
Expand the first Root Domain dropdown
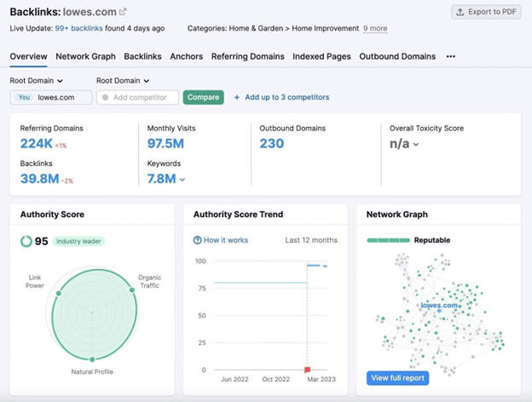(x=37, y=81)
